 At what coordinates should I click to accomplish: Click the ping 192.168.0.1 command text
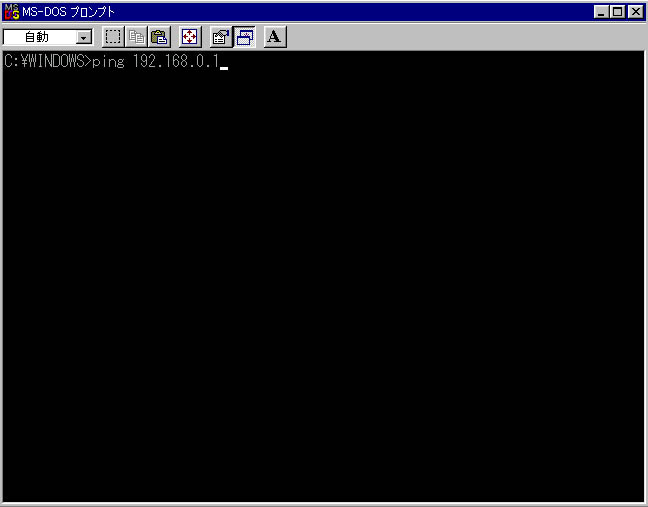coord(155,62)
